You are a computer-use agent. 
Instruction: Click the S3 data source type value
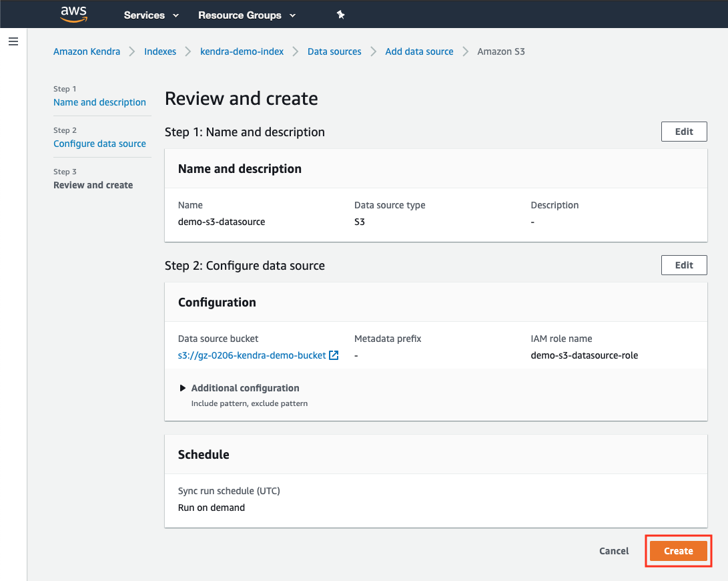(360, 222)
